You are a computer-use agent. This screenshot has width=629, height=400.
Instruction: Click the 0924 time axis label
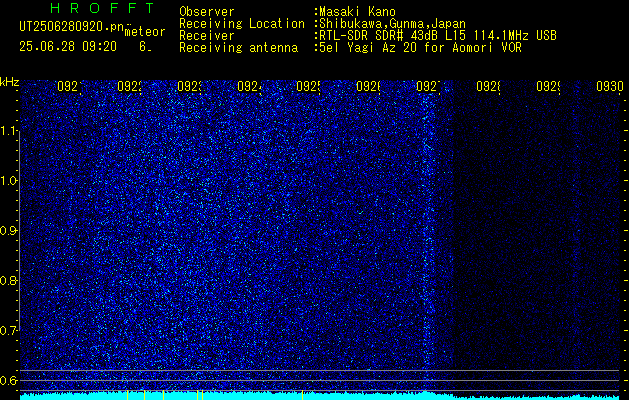249,86
